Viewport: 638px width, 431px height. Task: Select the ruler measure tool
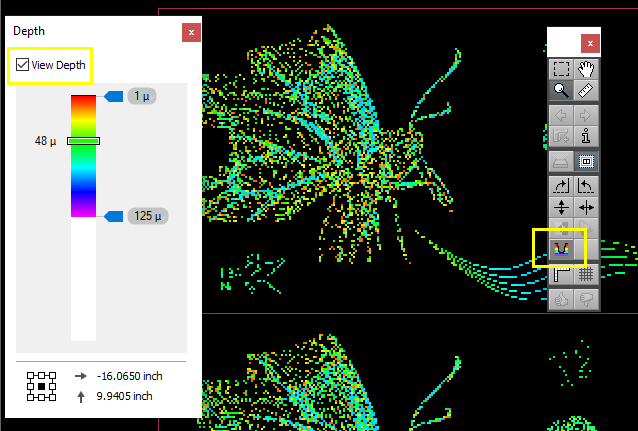click(x=588, y=90)
